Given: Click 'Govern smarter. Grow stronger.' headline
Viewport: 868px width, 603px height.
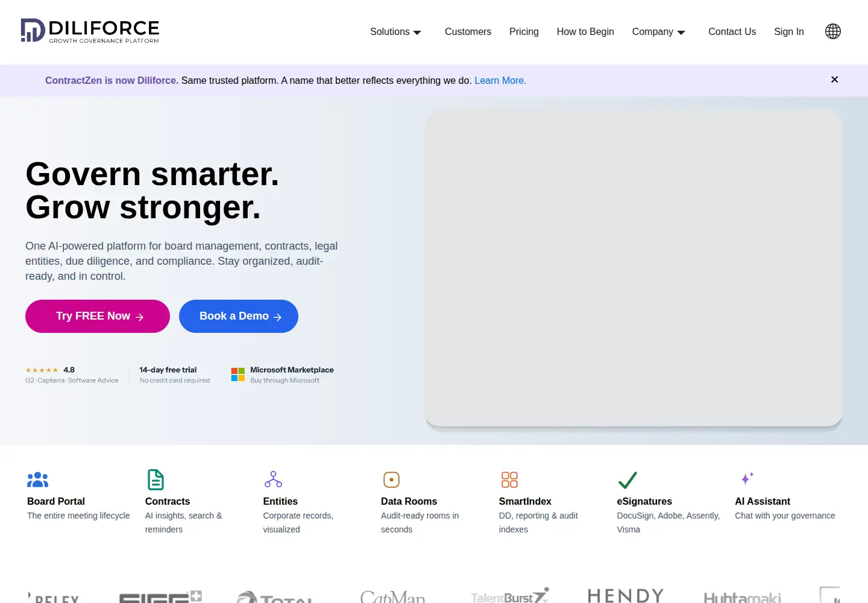Looking at the screenshot, I should coord(153,191).
